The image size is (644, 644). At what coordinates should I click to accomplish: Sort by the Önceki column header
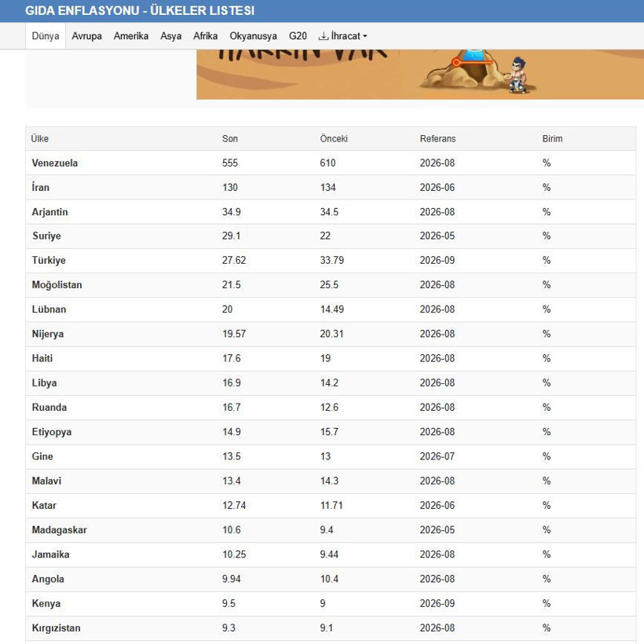[x=334, y=139]
